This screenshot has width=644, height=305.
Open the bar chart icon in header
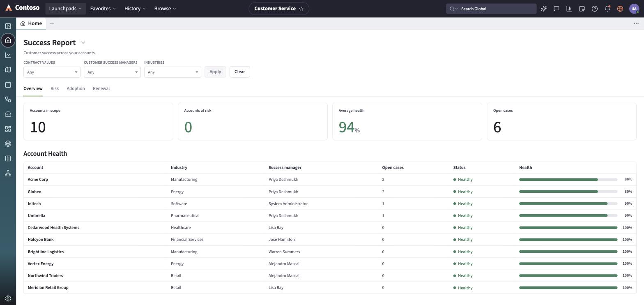tap(569, 9)
